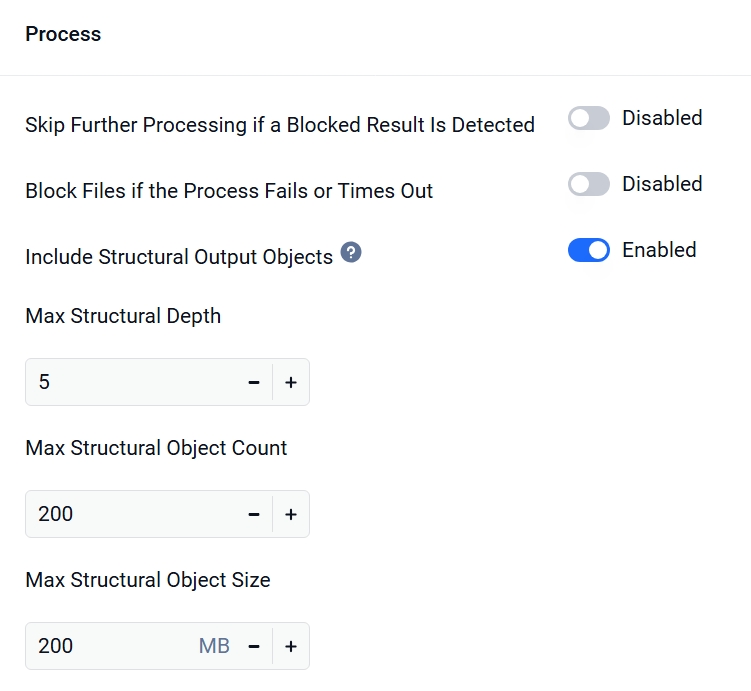Decrease Max Structural Object Count value
Image resolution: width=751 pixels, height=691 pixels.
coord(254,514)
